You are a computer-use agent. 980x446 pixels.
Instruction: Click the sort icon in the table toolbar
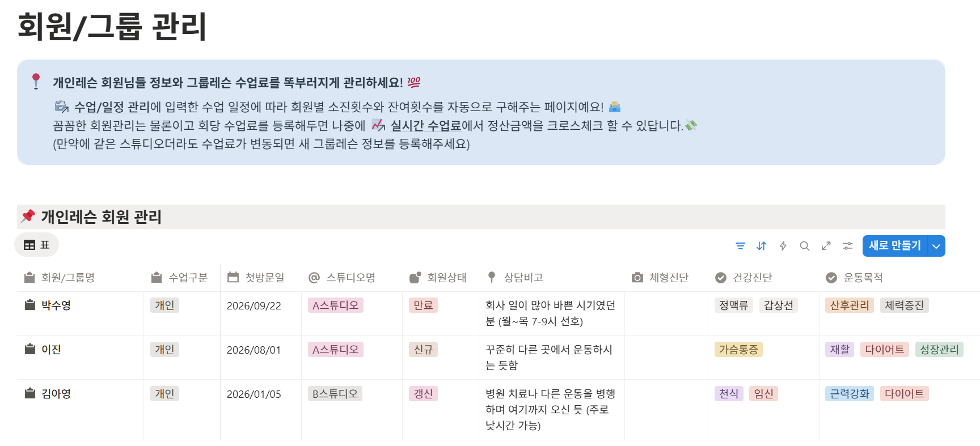tap(762, 246)
